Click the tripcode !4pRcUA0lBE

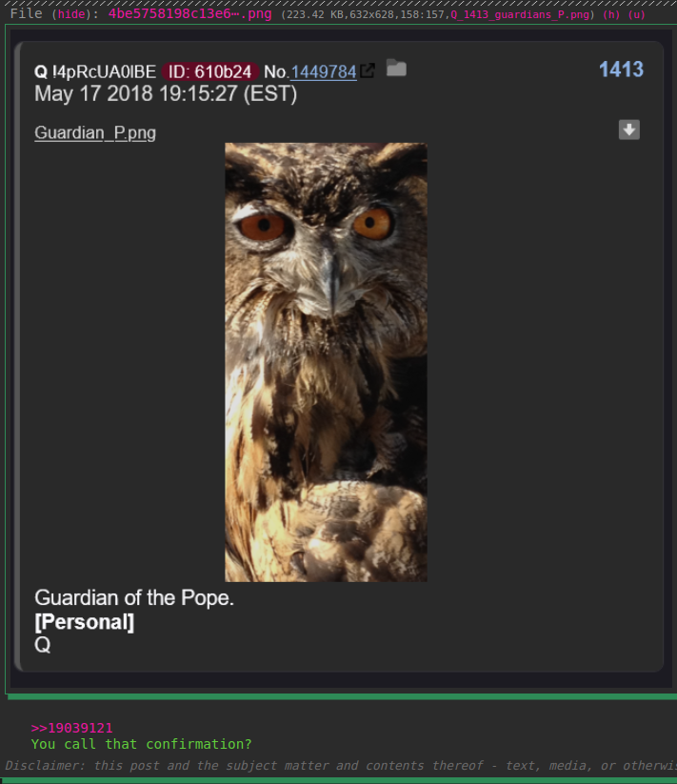[104, 72]
